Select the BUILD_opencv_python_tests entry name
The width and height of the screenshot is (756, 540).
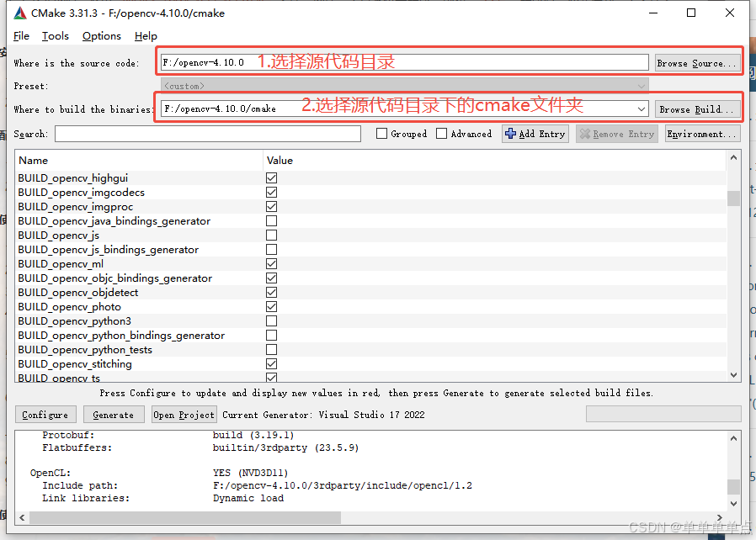[x=85, y=350]
